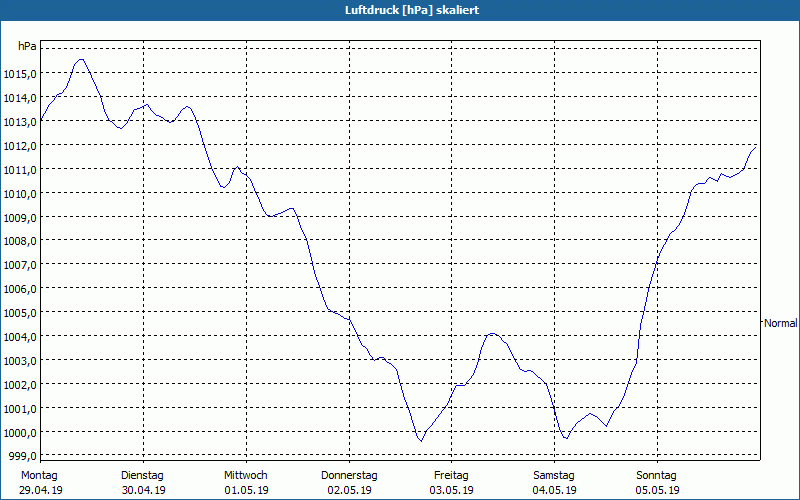Click the 'Montag' day label
The height and width of the screenshot is (500, 800).
click(x=39, y=476)
